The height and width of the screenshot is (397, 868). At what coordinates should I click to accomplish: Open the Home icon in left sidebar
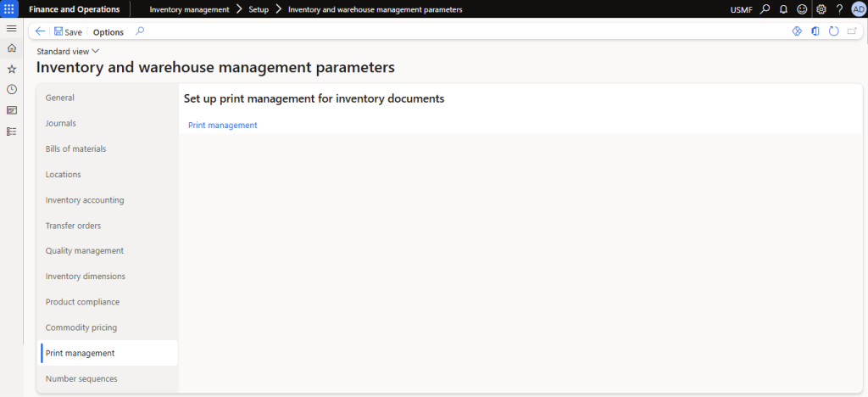12,48
